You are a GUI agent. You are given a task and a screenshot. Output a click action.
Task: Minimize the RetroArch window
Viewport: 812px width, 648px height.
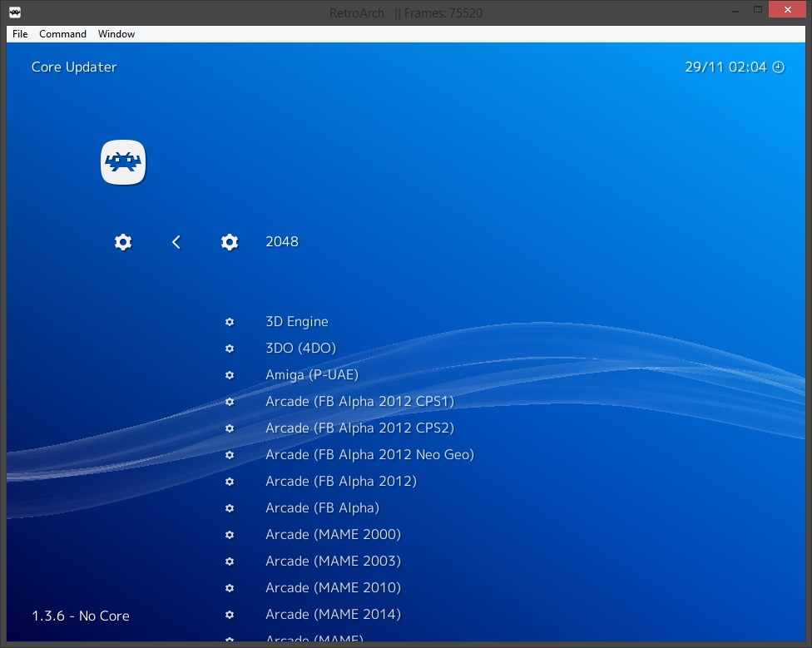[735, 10]
